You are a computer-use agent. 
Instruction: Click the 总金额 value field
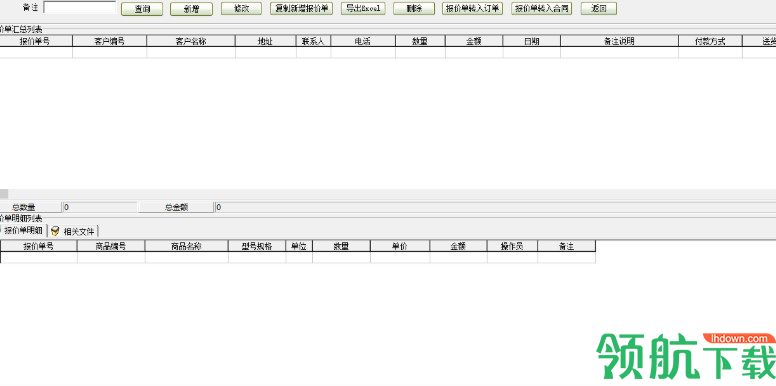(x=495, y=207)
